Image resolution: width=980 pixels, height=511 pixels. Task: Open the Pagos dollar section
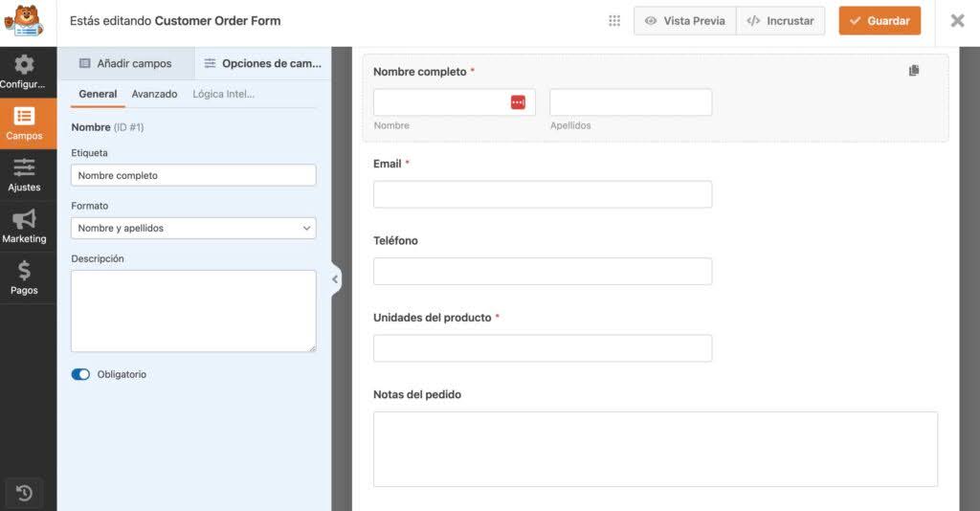point(24,278)
